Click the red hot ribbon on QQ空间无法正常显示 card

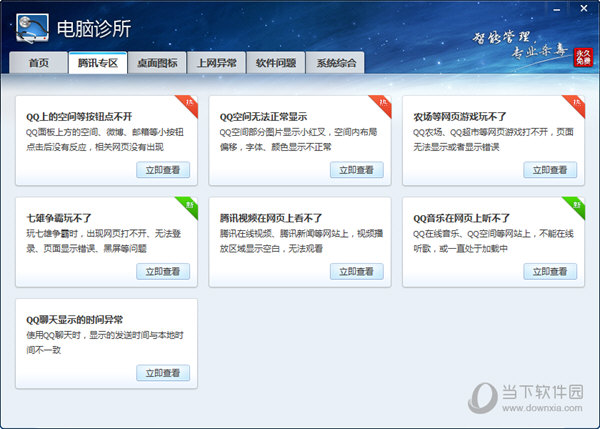[x=383, y=104]
